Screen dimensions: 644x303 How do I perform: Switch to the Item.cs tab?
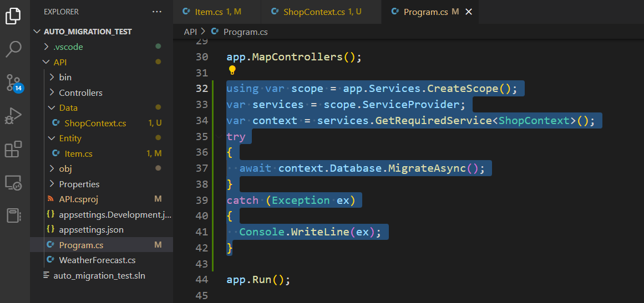click(x=217, y=12)
